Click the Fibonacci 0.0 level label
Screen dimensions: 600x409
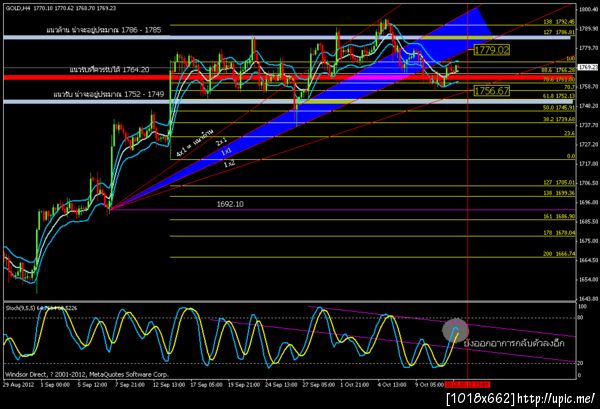pos(571,156)
